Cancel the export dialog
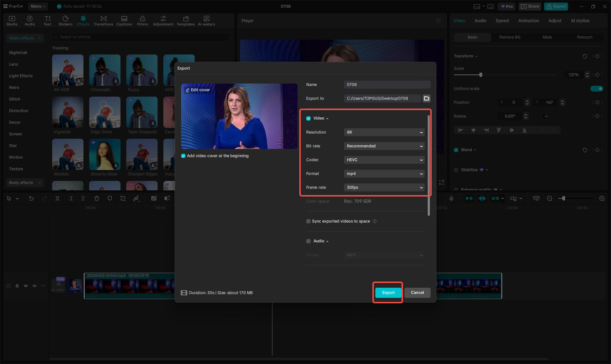The image size is (611, 364). pyautogui.click(x=417, y=292)
